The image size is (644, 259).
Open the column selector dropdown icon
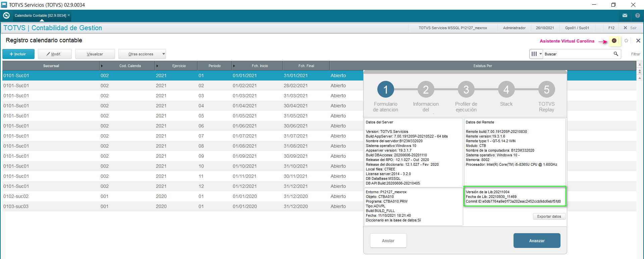tap(536, 54)
